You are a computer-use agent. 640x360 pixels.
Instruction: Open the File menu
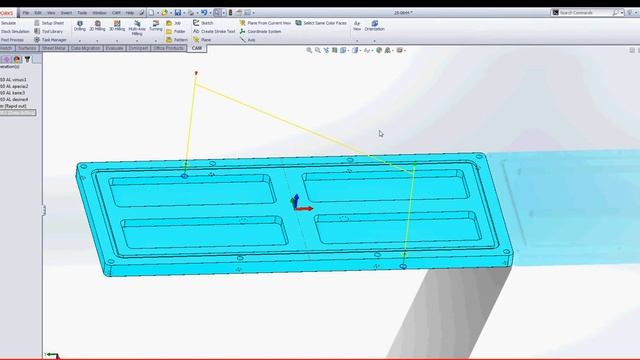click(x=26, y=13)
